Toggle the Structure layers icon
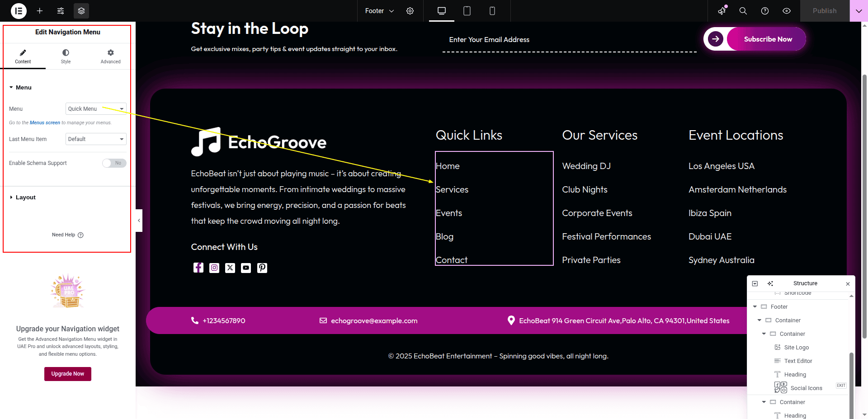This screenshot has height=419, width=868. click(x=81, y=11)
